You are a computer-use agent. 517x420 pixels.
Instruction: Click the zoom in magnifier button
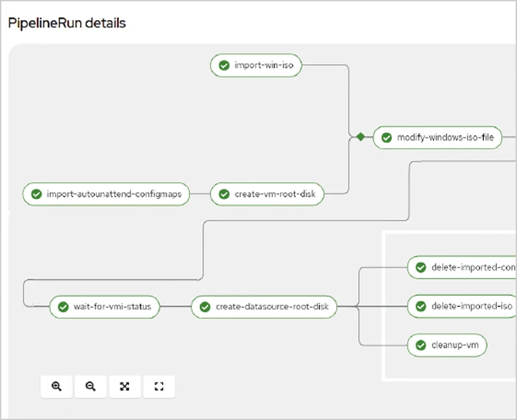click(x=57, y=386)
